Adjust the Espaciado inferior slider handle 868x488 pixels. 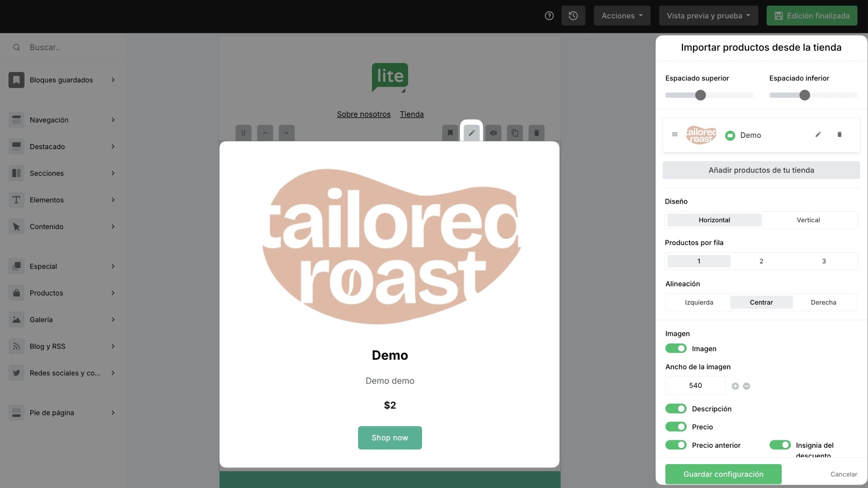805,95
